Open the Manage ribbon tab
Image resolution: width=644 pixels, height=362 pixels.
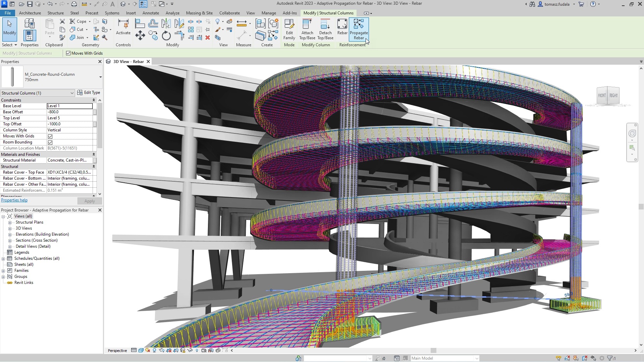pyautogui.click(x=269, y=13)
